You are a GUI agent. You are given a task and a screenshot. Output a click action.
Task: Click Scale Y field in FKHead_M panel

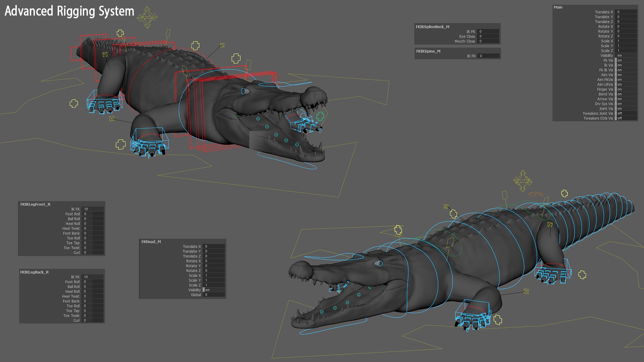point(214,280)
